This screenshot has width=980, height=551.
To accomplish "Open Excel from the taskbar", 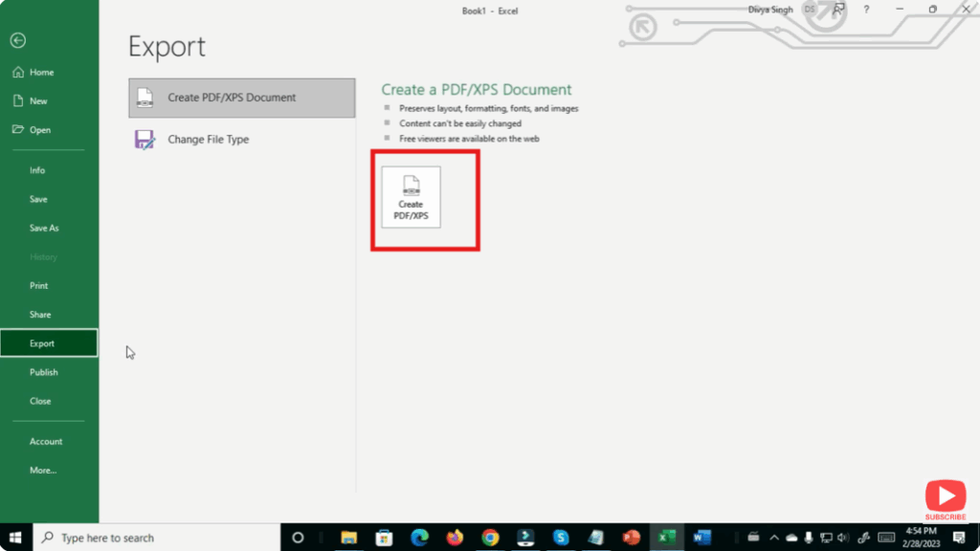I will point(666,538).
